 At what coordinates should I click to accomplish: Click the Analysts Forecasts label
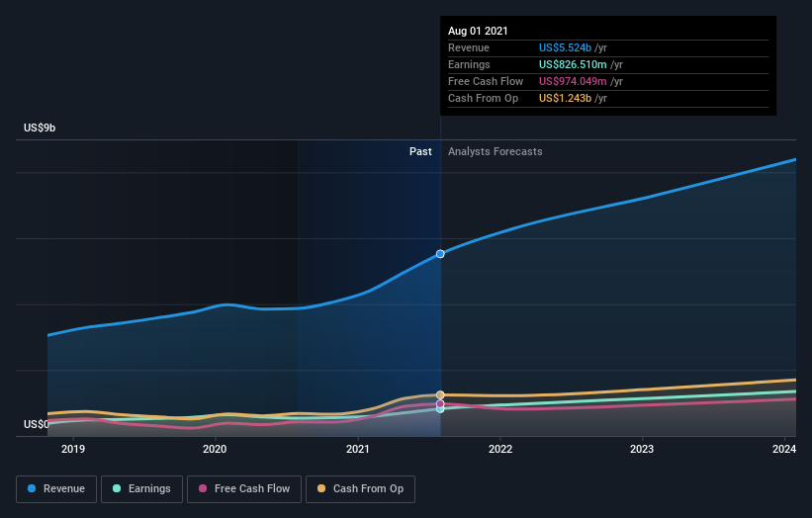point(496,151)
